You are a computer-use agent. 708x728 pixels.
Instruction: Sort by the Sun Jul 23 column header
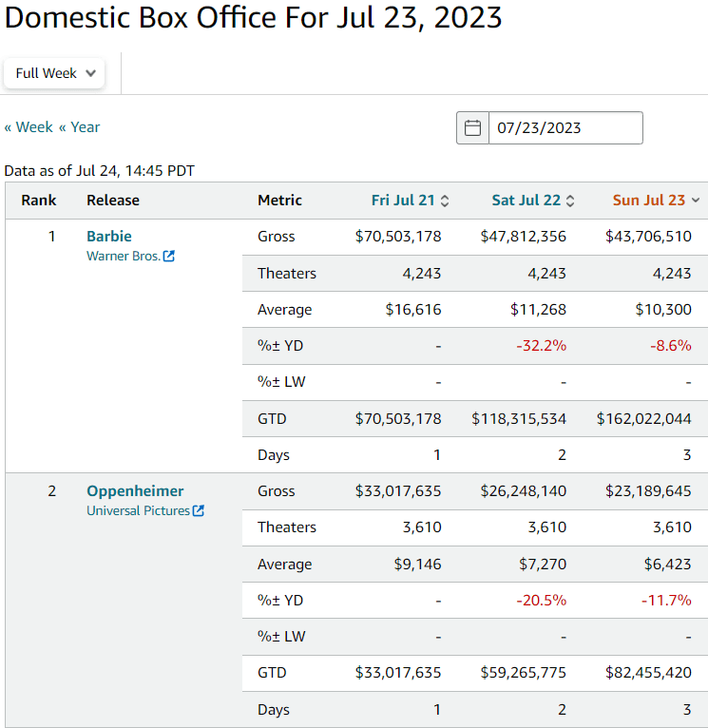coord(649,201)
